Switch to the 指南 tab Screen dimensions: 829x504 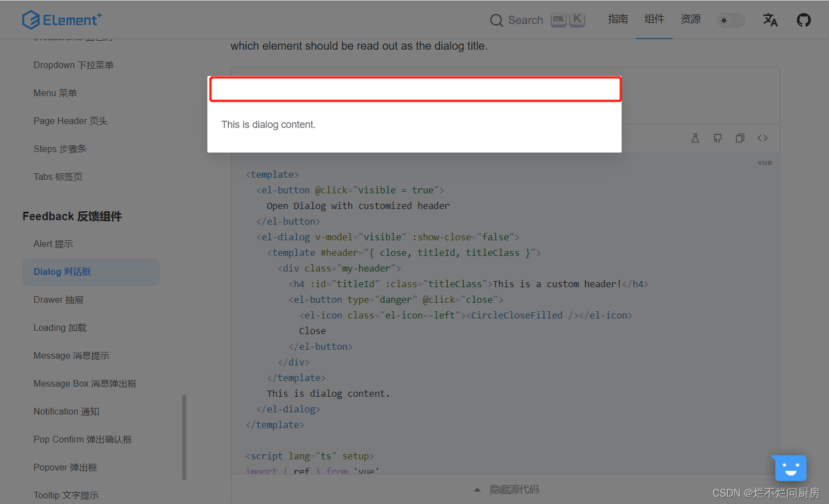(618, 18)
